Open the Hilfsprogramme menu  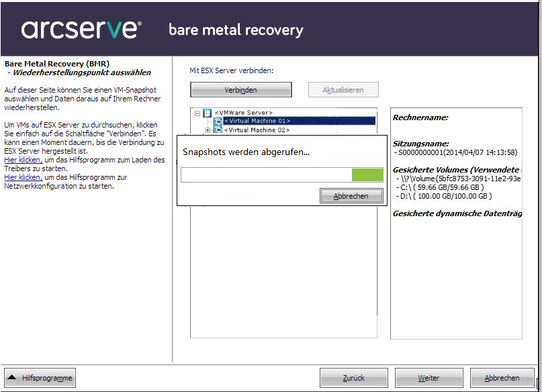click(x=40, y=378)
